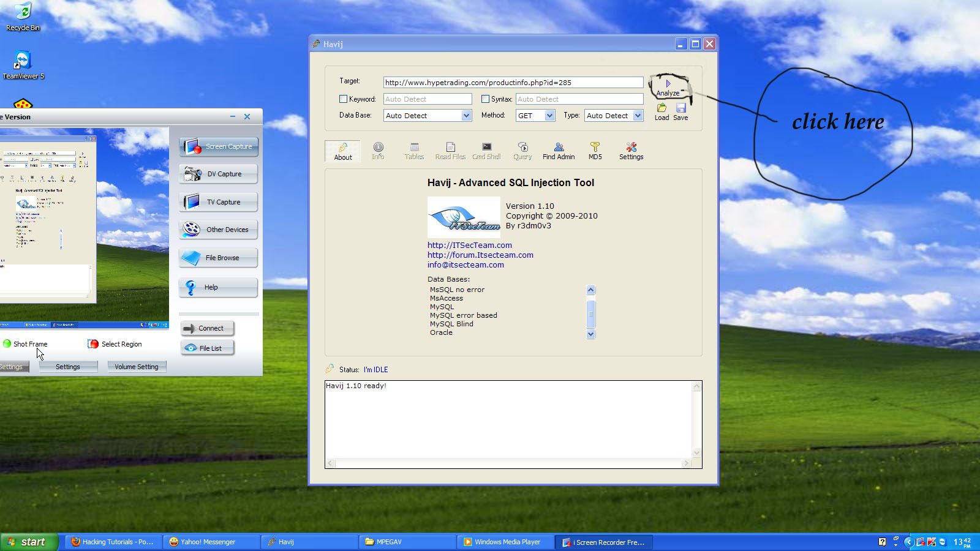Switch to the About tab
The width and height of the screenshot is (980, 551).
coord(343,151)
